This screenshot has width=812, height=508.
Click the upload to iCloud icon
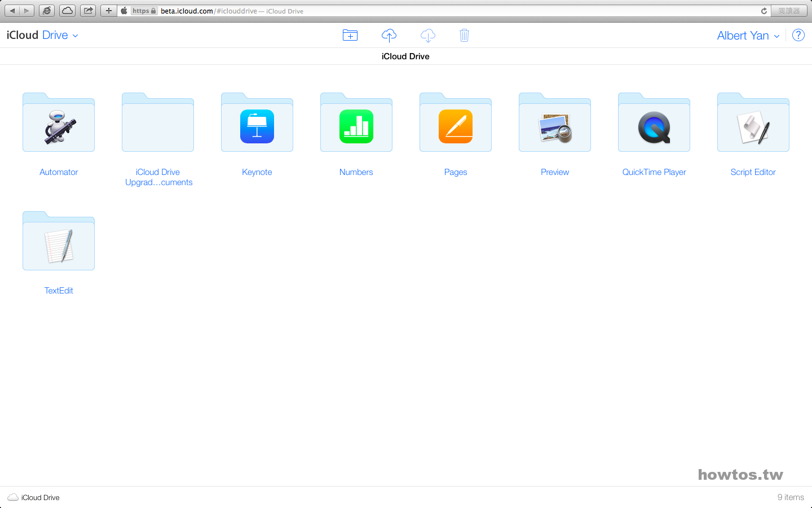(389, 36)
